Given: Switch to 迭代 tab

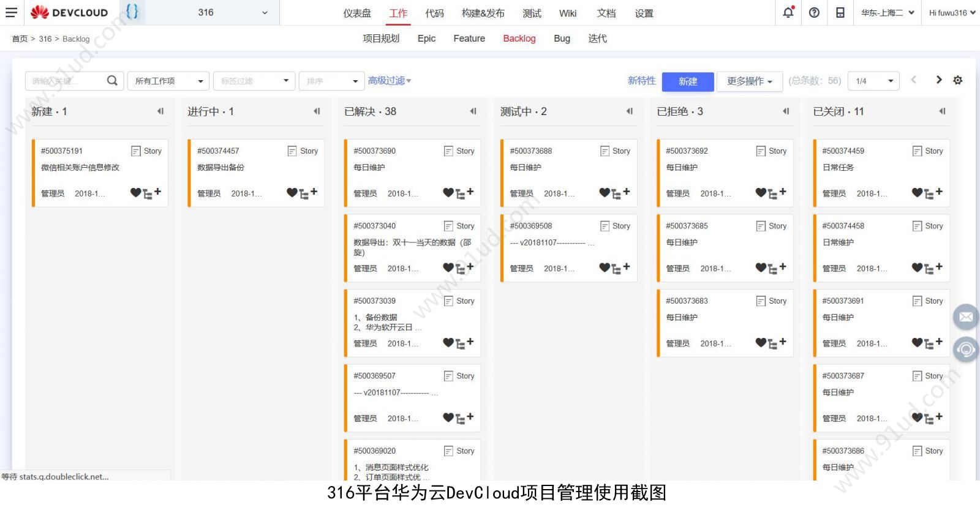Looking at the screenshot, I should pyautogui.click(x=597, y=39).
